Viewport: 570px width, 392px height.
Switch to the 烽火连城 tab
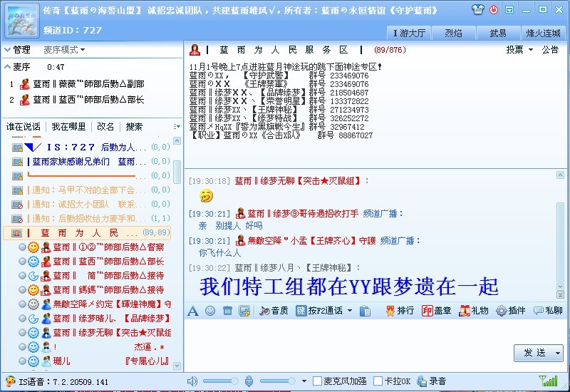click(x=543, y=33)
